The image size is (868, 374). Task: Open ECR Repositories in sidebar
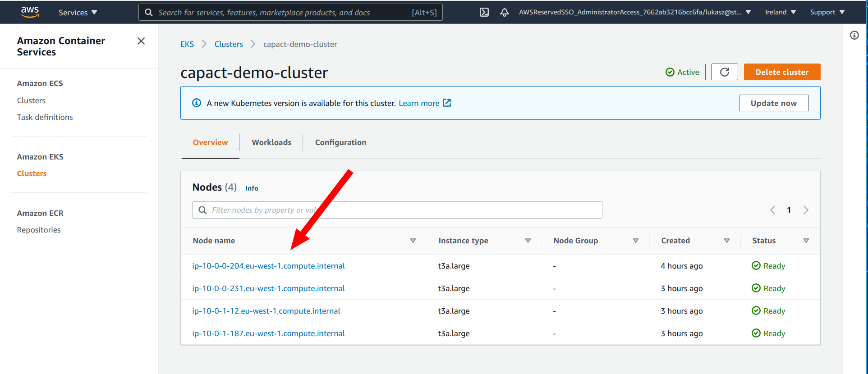tap(39, 230)
